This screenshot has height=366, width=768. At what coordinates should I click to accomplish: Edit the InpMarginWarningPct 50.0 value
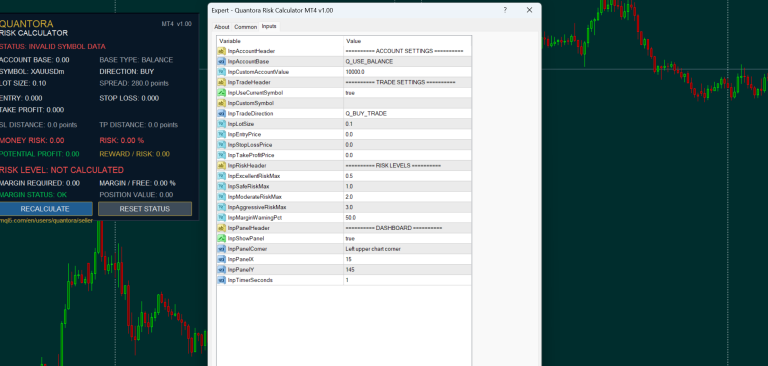click(x=408, y=218)
